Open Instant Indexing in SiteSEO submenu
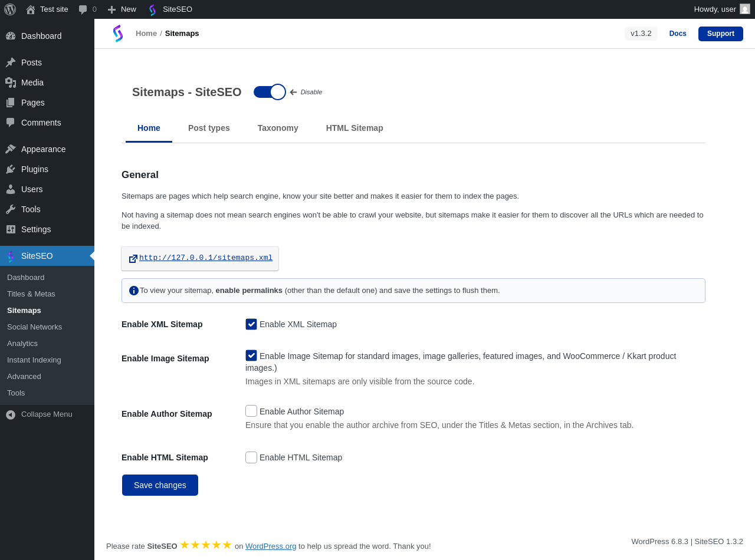The image size is (755, 560). coord(34,360)
